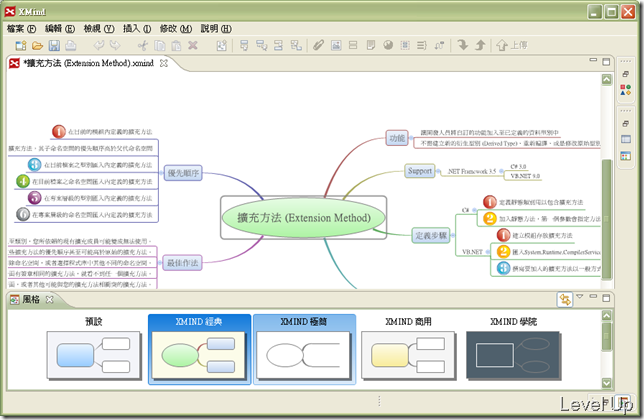Close the 擴充方法 (Extension Method).xmind tab

point(163,63)
